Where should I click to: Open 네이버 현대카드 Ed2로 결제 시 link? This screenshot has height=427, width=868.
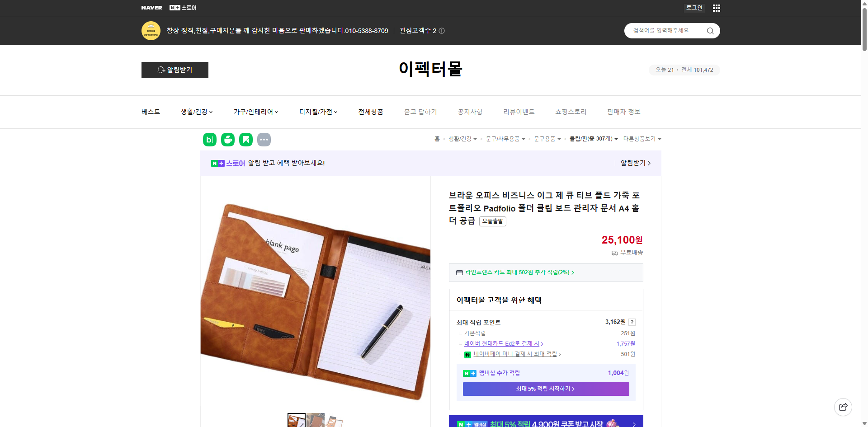click(x=502, y=343)
